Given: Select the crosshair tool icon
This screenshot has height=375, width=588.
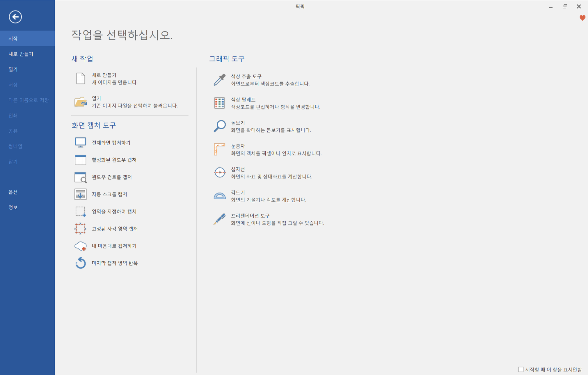Looking at the screenshot, I should (219, 172).
